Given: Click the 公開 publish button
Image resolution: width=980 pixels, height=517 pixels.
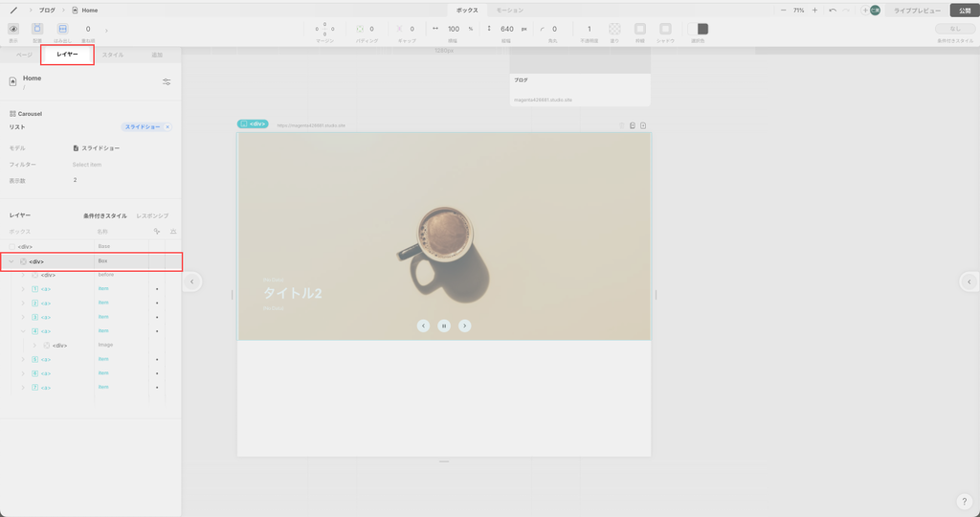Looking at the screenshot, I should coord(964,10).
